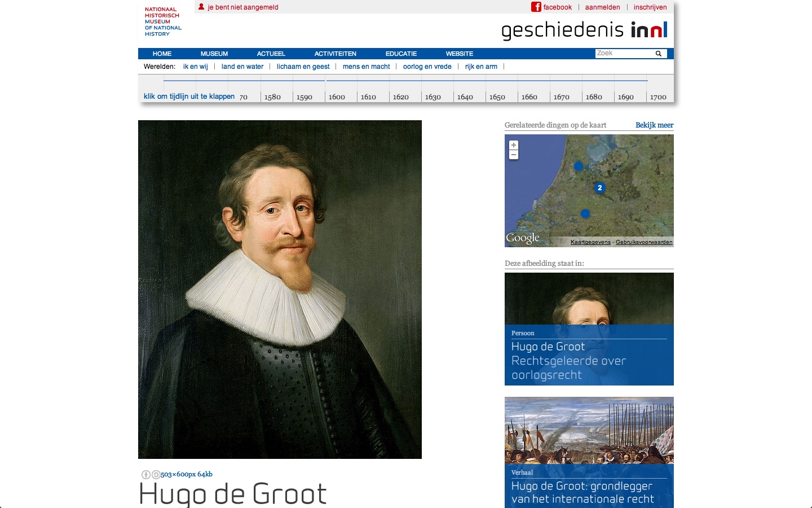Click the Facebook icon in the header
The image size is (812, 508).
coord(536,7)
